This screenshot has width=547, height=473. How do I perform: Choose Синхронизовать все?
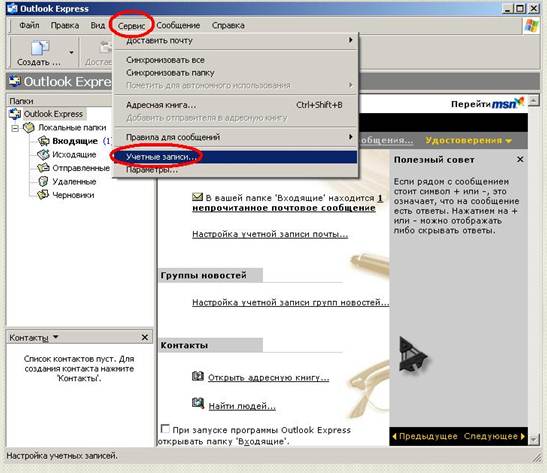(x=235, y=60)
